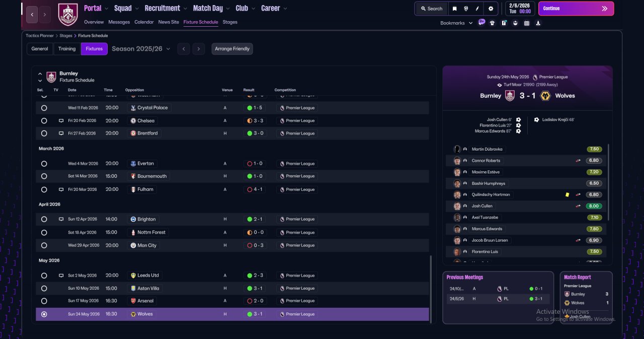
Task: Click the Burnley club crest in header
Action: [x=68, y=15]
